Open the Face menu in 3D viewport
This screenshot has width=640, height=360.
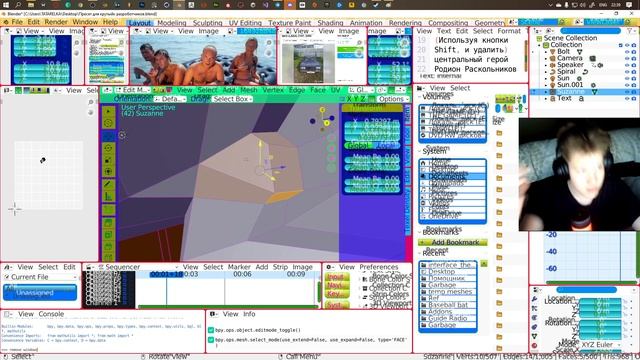point(318,90)
